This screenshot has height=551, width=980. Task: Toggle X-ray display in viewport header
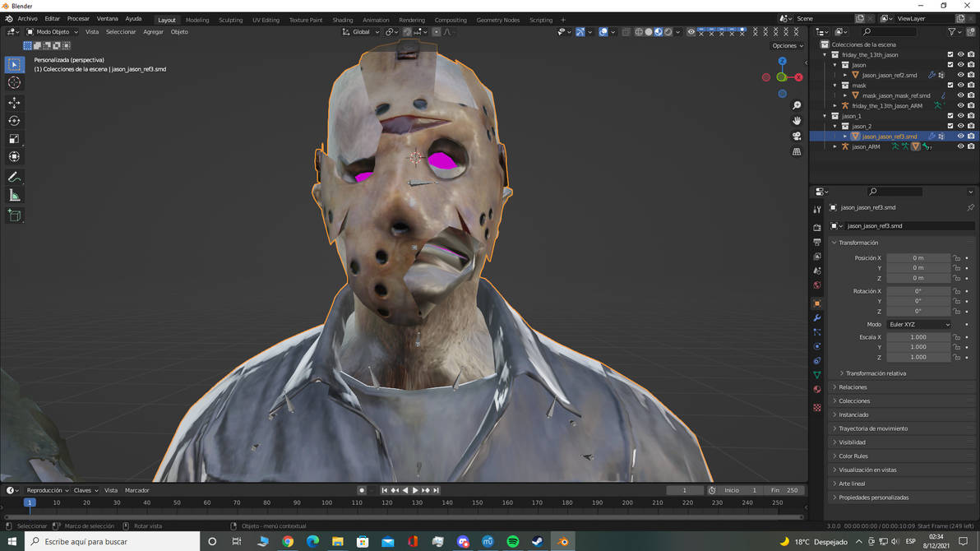point(626,32)
